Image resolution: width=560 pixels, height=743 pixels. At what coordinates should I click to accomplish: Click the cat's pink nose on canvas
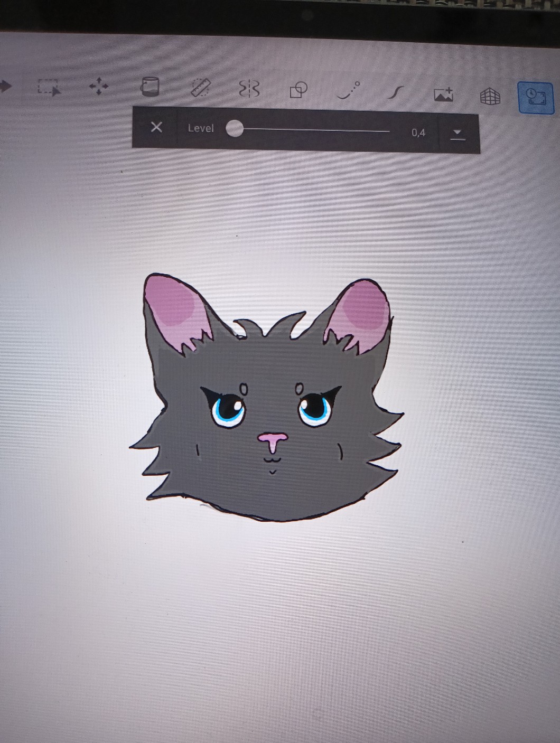(x=273, y=440)
